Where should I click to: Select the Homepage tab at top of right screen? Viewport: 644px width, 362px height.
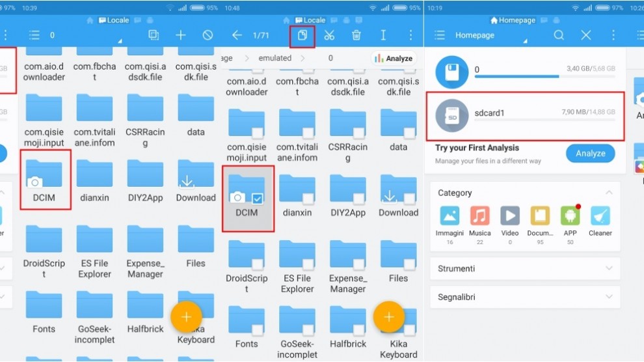[513, 20]
